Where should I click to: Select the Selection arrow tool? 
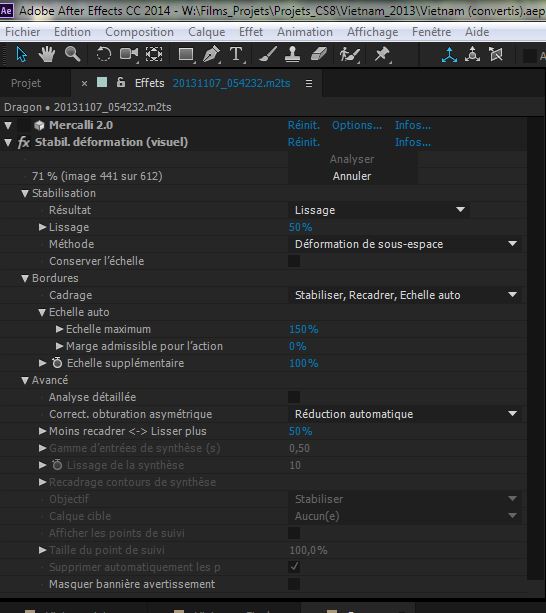pyautogui.click(x=21, y=54)
